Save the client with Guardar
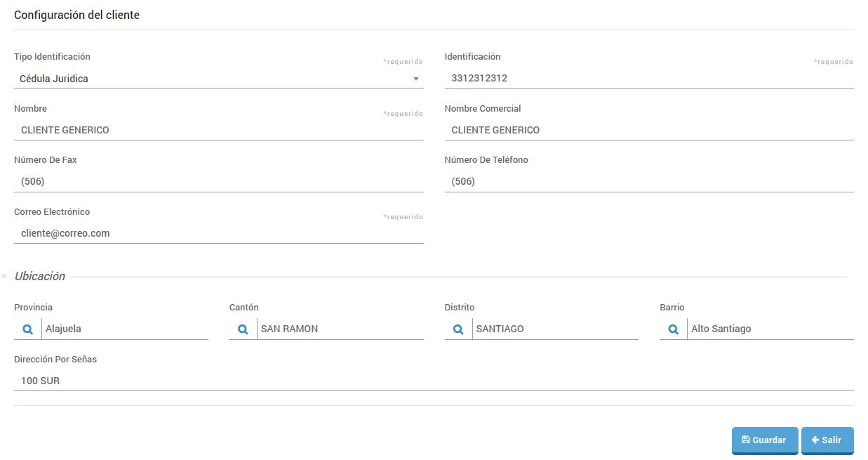The image size is (868, 460). pos(764,440)
